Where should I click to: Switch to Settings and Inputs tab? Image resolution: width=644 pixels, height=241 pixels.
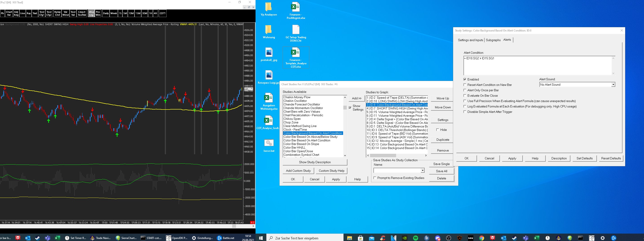click(470, 40)
